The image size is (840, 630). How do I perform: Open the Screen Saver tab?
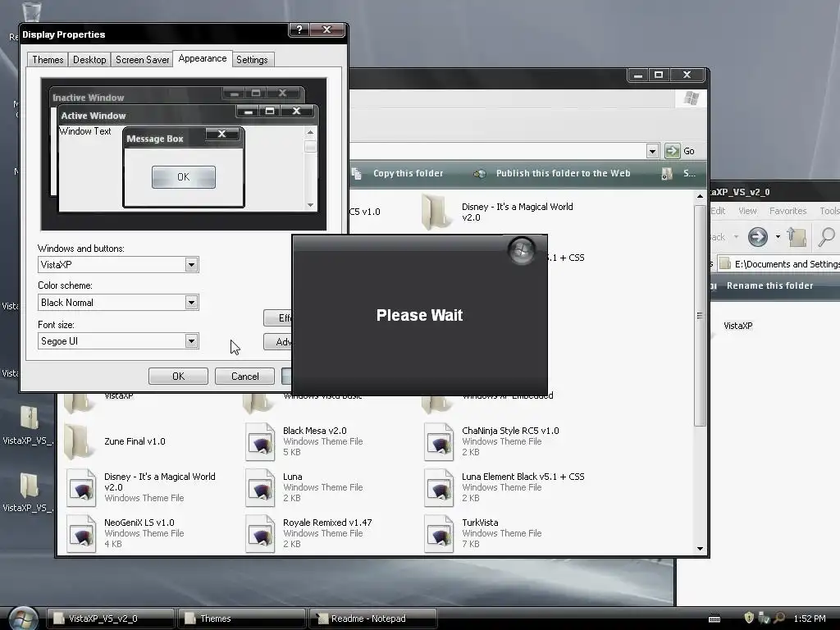142,59
